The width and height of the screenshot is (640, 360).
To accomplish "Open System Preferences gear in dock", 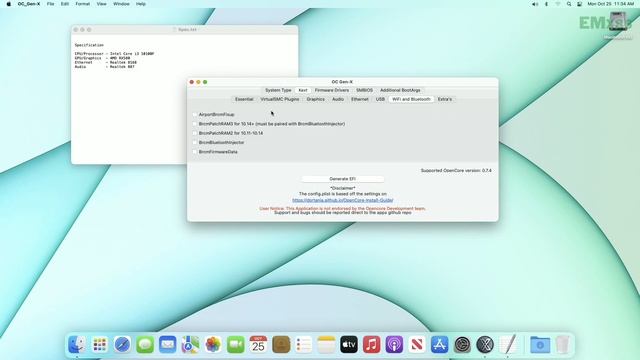I will tap(462, 345).
